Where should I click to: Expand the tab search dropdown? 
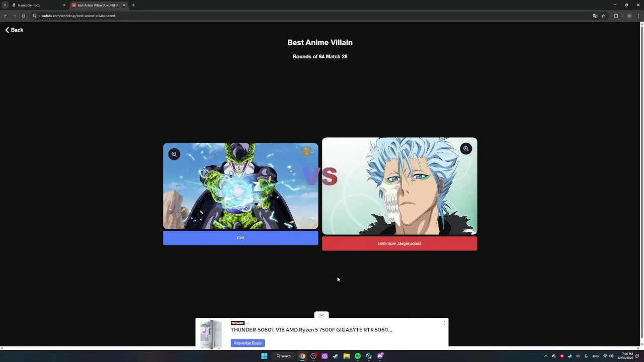tap(5, 5)
